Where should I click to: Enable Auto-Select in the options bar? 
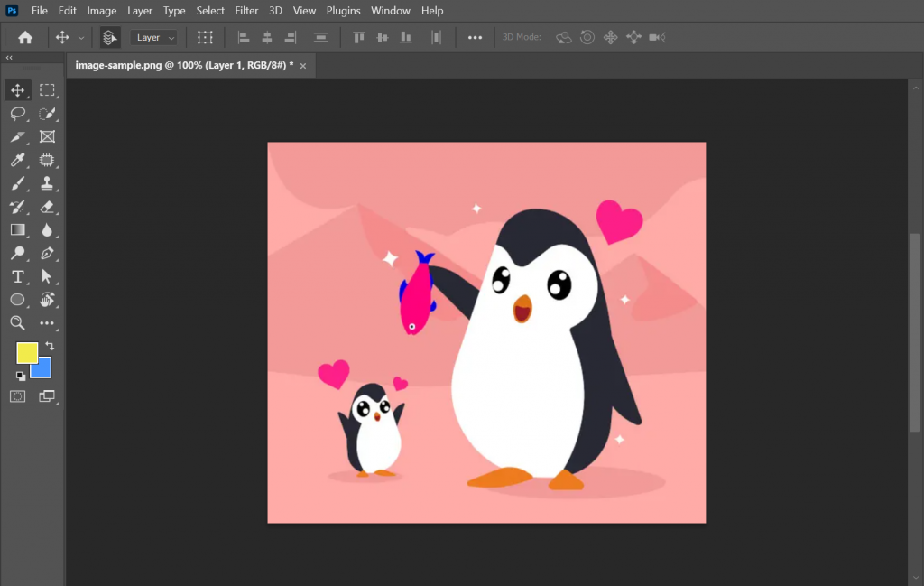(x=109, y=37)
